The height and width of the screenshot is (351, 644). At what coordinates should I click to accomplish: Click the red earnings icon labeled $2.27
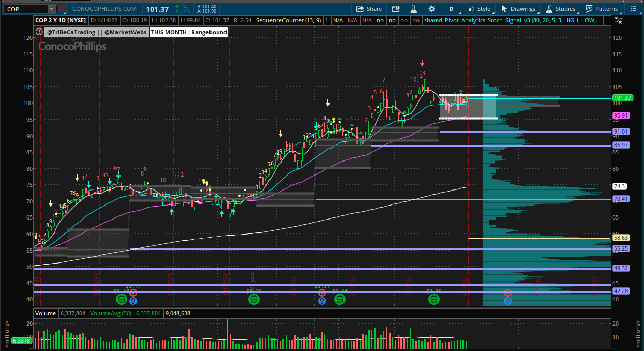click(322, 293)
